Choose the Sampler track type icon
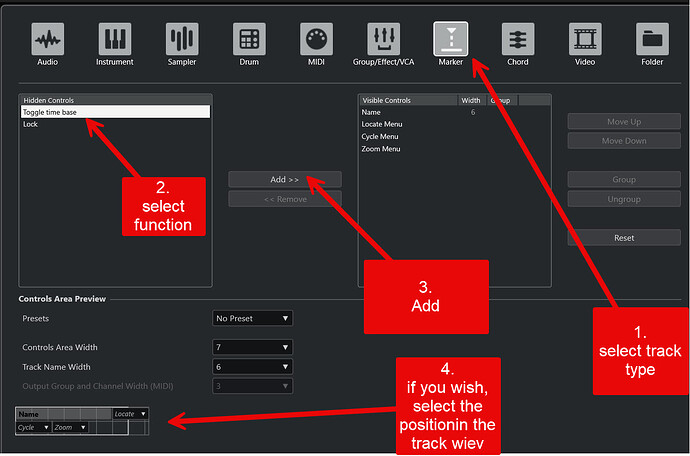 [182, 39]
